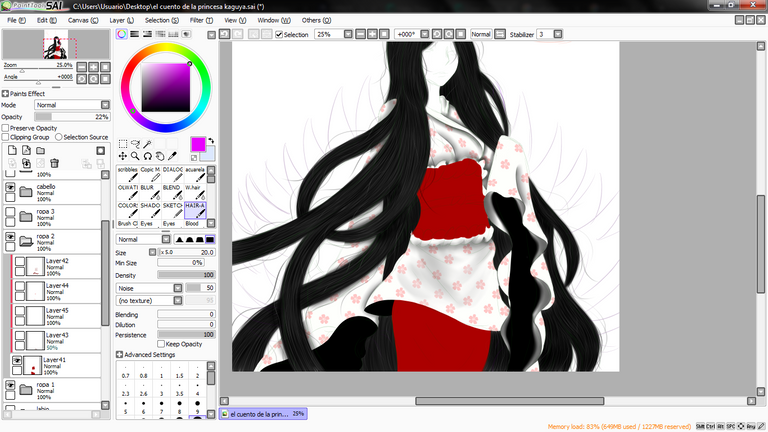Viewport: 768px width, 432px height.
Task: Choose the HAIR-A brush preset
Action: click(195, 210)
